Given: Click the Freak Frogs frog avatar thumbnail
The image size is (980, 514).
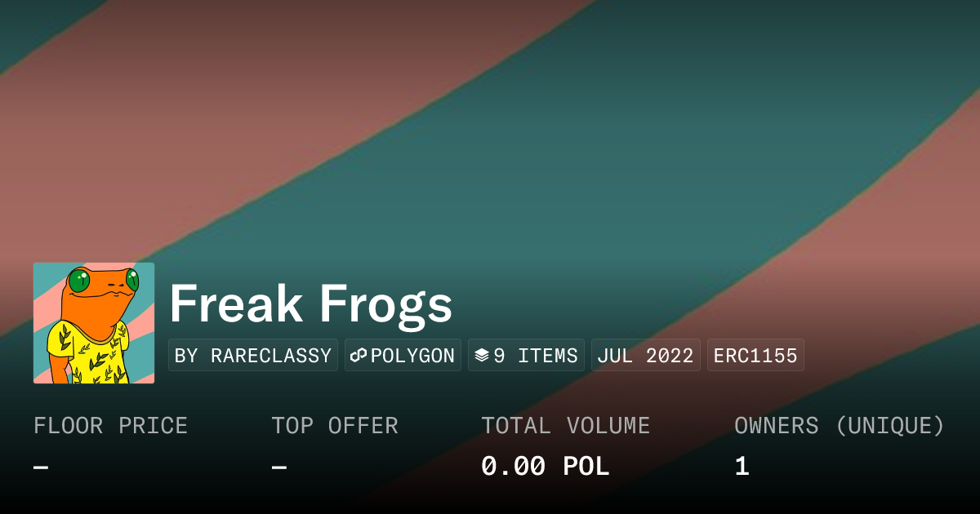Looking at the screenshot, I should (94, 323).
